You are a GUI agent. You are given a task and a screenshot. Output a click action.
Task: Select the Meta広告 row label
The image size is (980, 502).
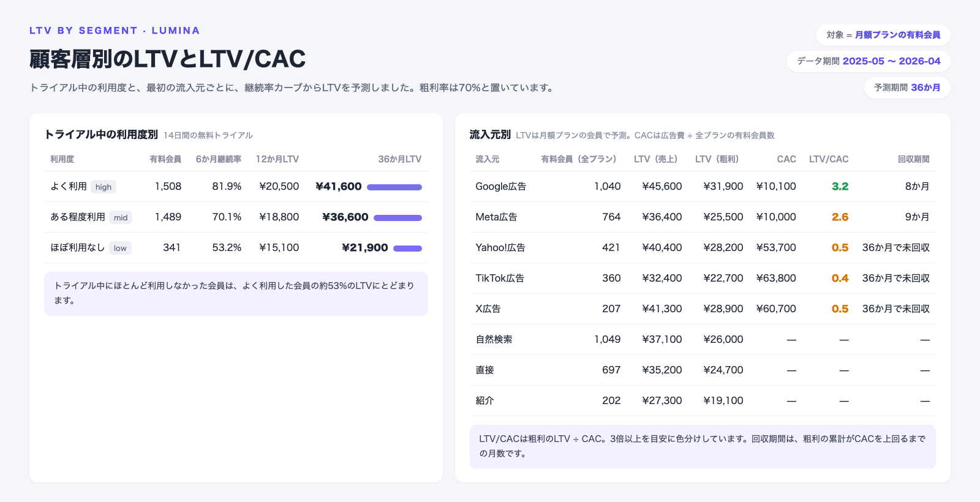tap(497, 217)
